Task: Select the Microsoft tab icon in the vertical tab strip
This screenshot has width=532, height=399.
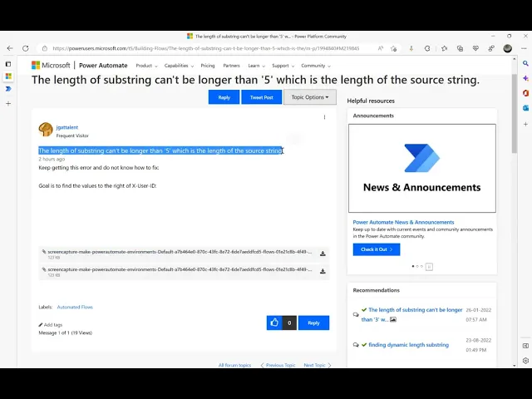Action: point(8,76)
